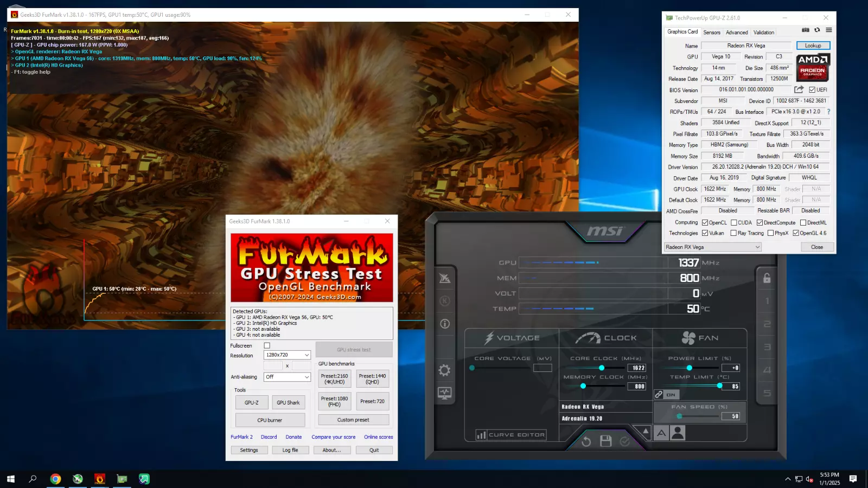The image size is (868, 488).
Task: Reset Afterburner settings with the reset icon
Action: (586, 441)
